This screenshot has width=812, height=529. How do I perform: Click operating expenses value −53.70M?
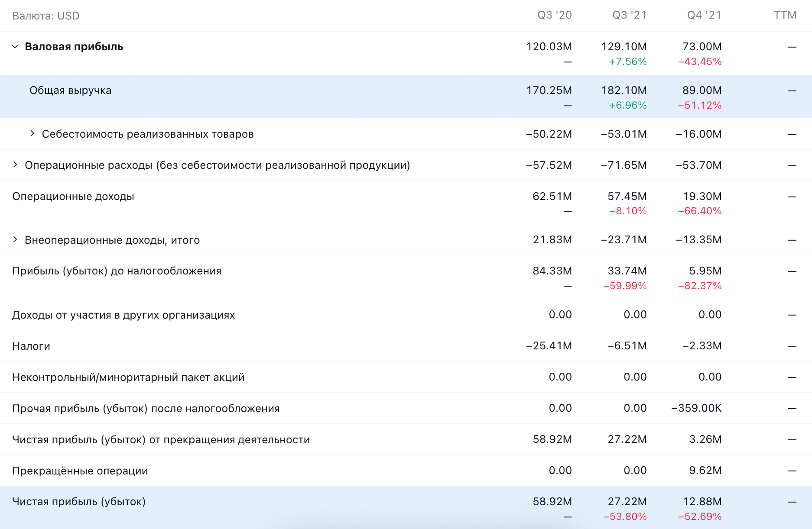pyautogui.click(x=699, y=165)
